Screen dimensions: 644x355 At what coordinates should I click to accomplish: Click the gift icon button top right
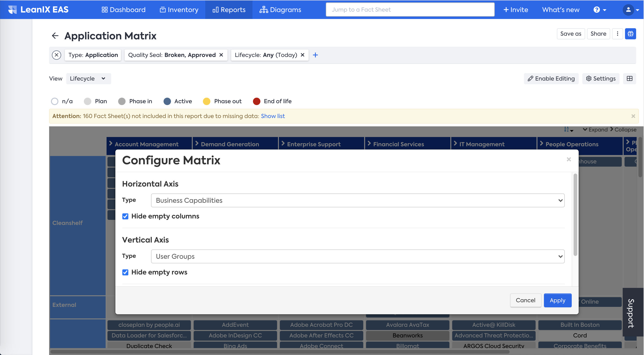point(630,34)
